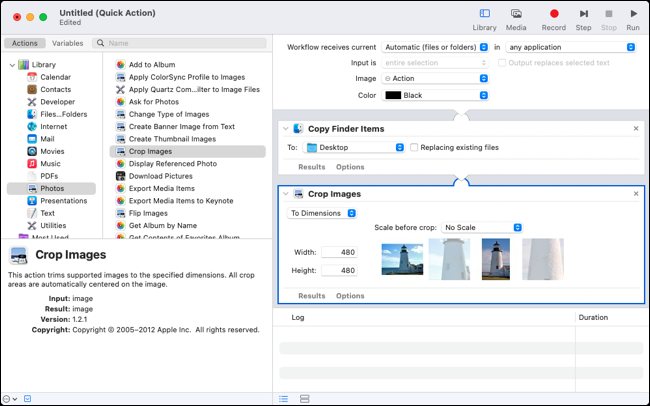
Task: Run the workflow
Action: pos(633,19)
